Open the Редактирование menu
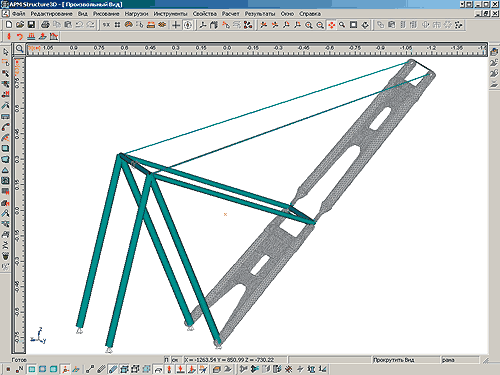500x375 pixels. (51, 14)
